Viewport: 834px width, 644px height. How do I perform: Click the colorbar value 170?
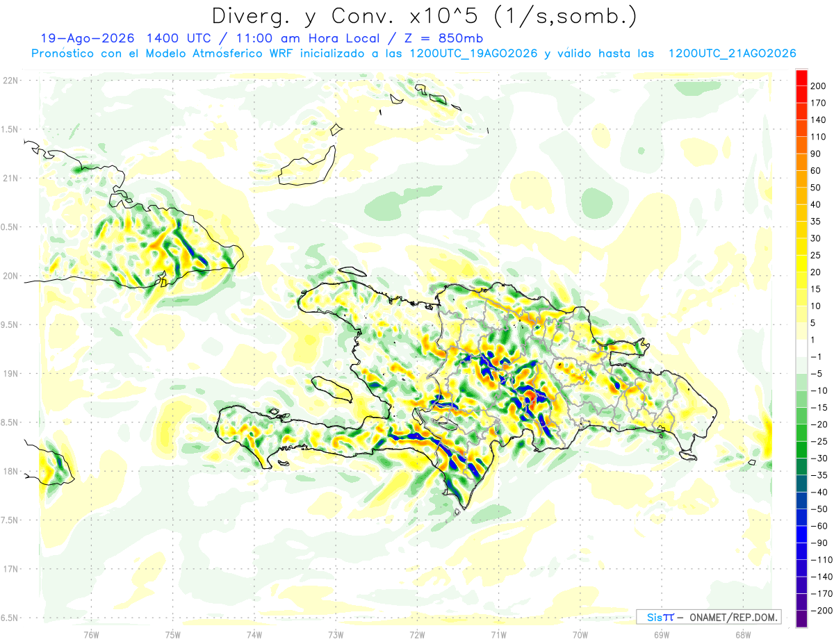click(818, 103)
